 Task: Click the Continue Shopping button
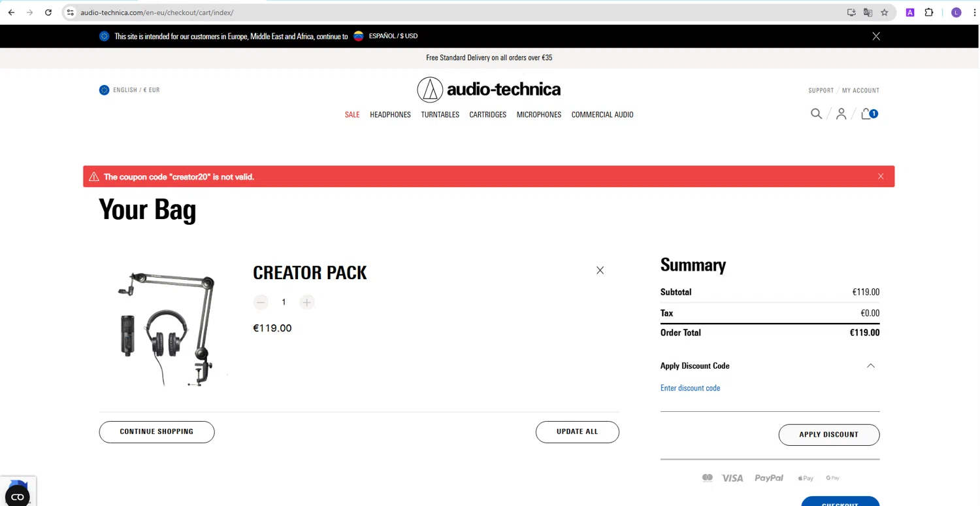pyautogui.click(x=157, y=432)
